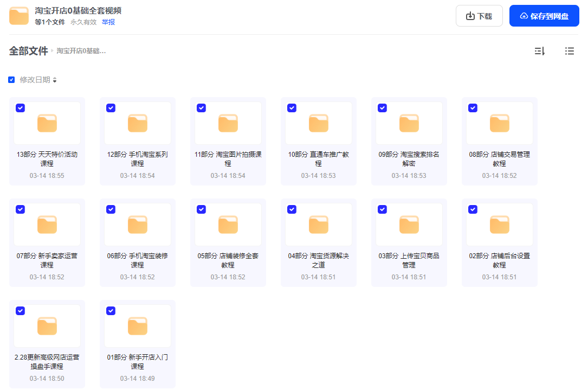Click folder name 11部分 淘宝图片拍摄课程
The height and width of the screenshot is (390, 588).
tap(228, 159)
